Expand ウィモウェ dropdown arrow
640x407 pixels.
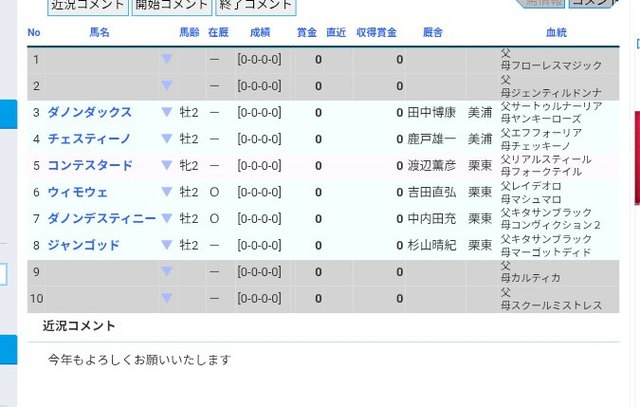[167, 192]
